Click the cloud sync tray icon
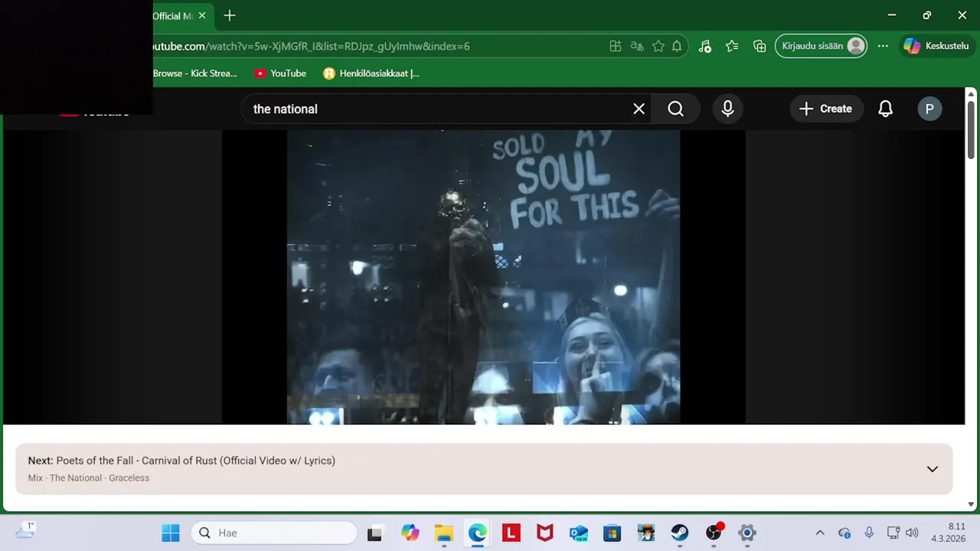The image size is (980, 551). (844, 533)
